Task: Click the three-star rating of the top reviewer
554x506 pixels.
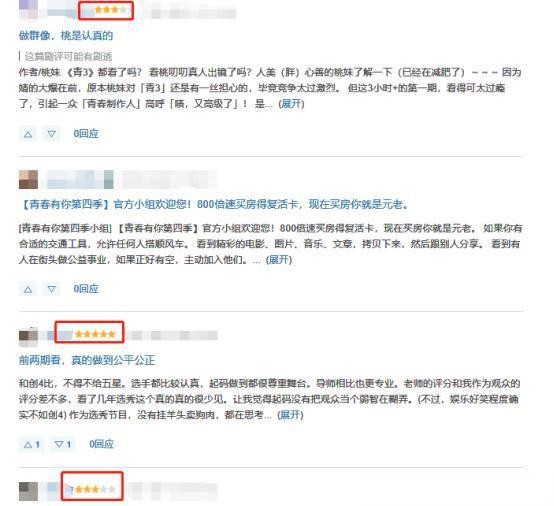Action: (x=110, y=10)
